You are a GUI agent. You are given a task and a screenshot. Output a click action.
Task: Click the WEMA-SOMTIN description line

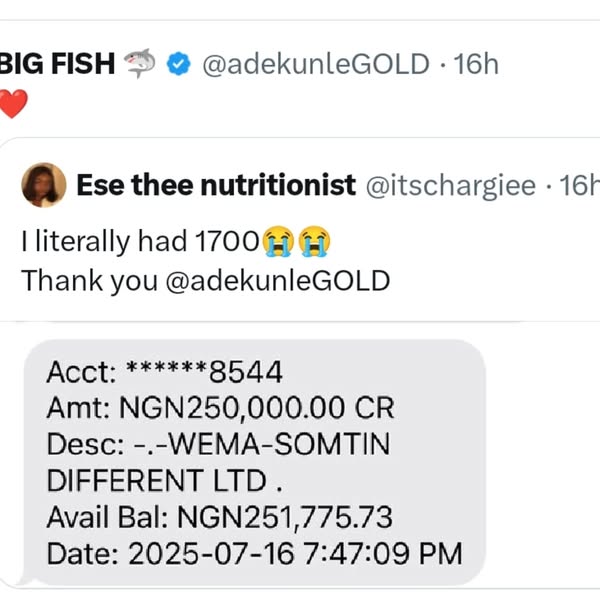(x=216, y=445)
